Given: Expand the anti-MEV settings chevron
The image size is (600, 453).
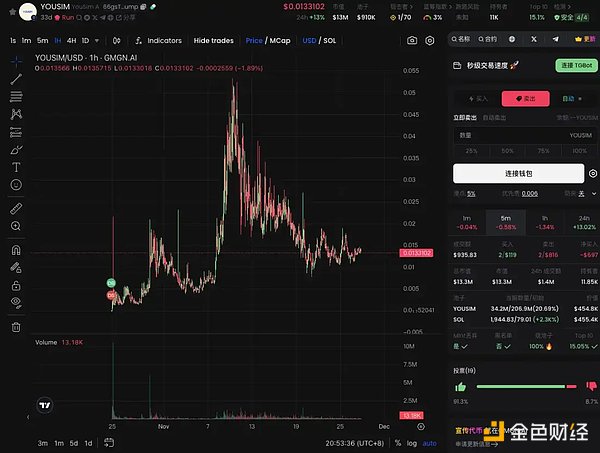Looking at the screenshot, I should (593, 194).
